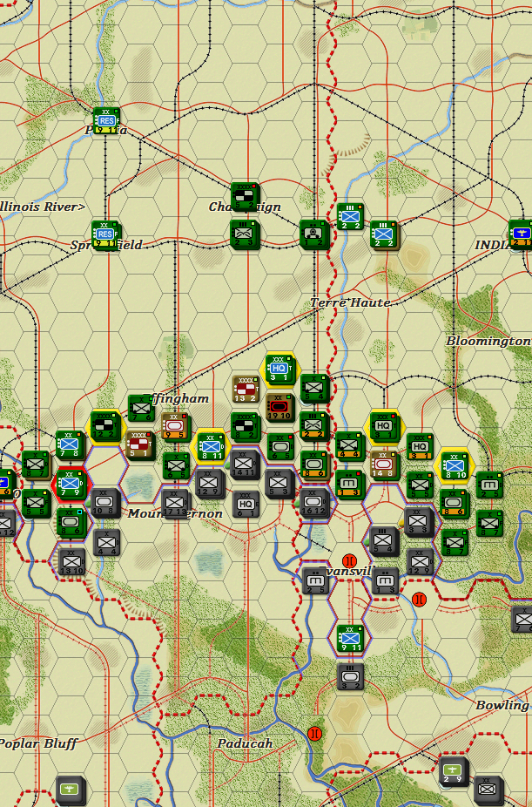This screenshot has height=807, width=532.
Task: Select the 5-2 army unit at Champaign
Action: tap(245, 196)
